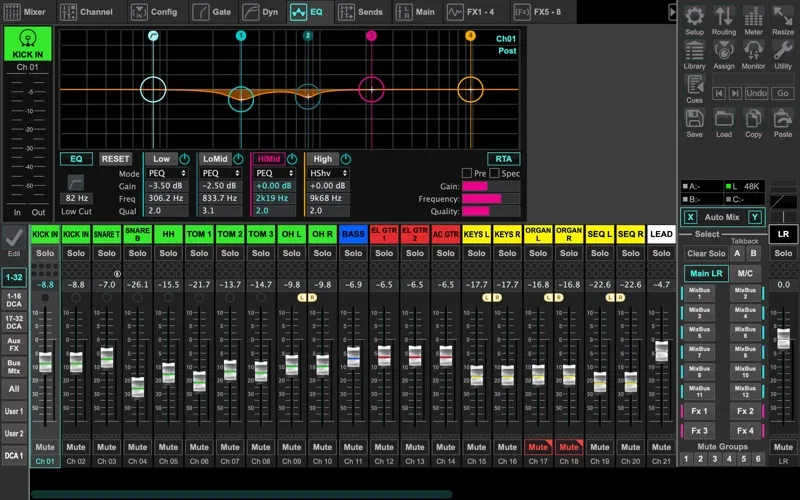800x500 pixels.
Task: Click the Low Cut filter shape icon
Action: (76, 182)
